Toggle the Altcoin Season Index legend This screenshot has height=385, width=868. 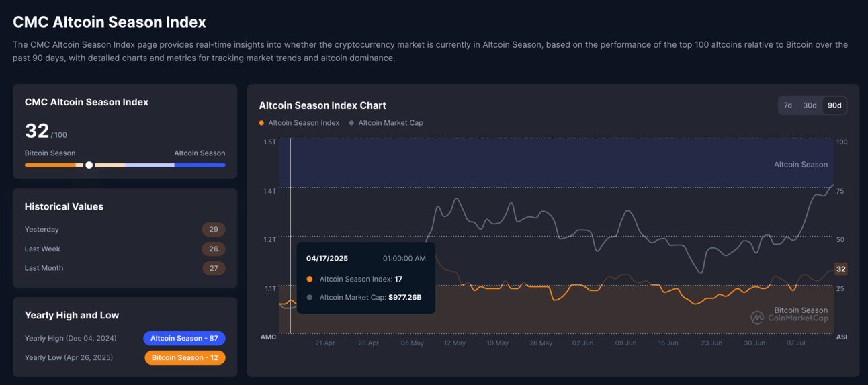(x=299, y=123)
